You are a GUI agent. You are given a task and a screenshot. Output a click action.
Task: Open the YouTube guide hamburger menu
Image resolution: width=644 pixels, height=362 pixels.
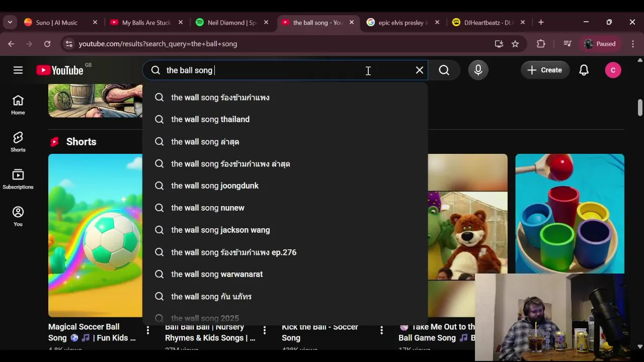(x=18, y=70)
